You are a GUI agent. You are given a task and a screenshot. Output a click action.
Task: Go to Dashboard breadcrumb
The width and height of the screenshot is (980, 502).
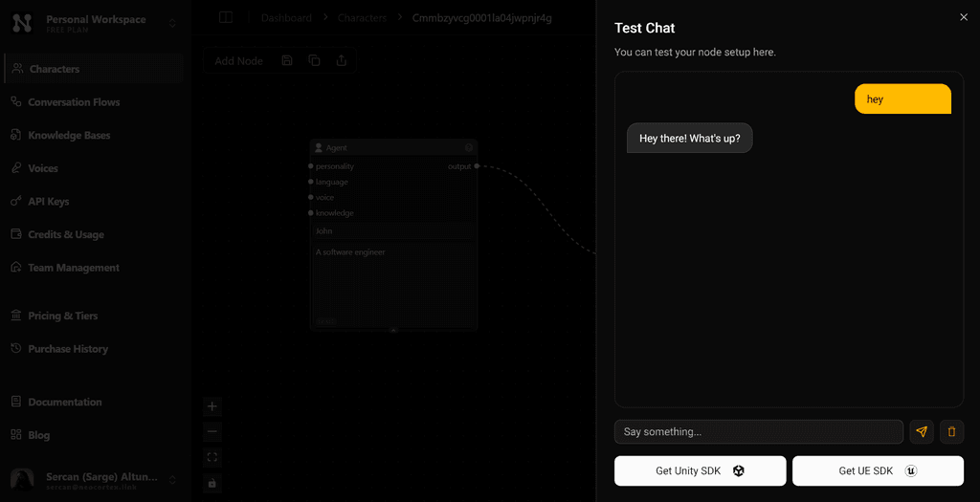(x=286, y=17)
